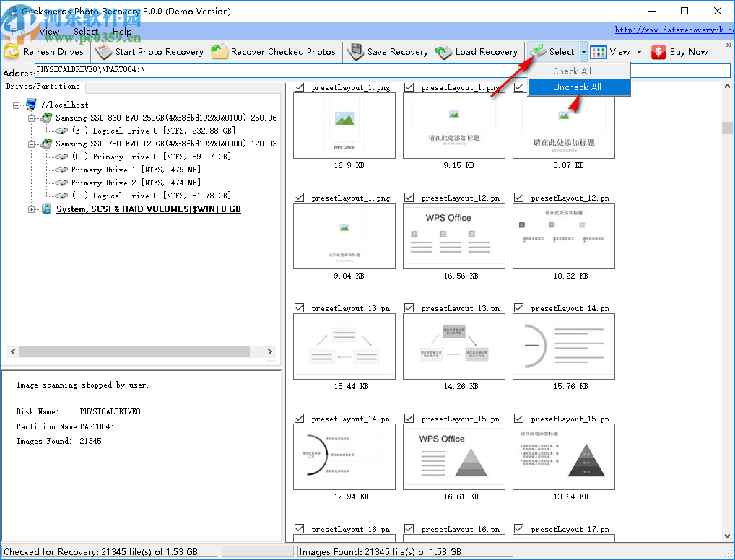Click the Buy Now dollar icon
Viewport: 735px width, 560px height.
[658, 52]
